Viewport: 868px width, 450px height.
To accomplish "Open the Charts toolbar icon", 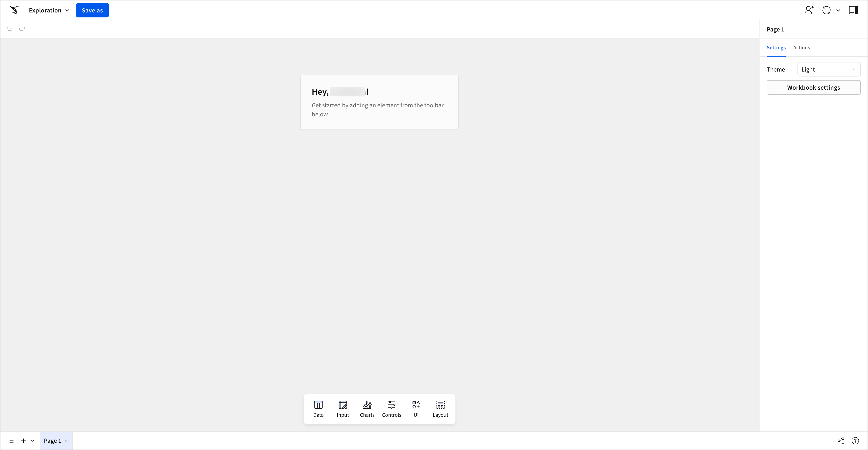I will 367,409.
